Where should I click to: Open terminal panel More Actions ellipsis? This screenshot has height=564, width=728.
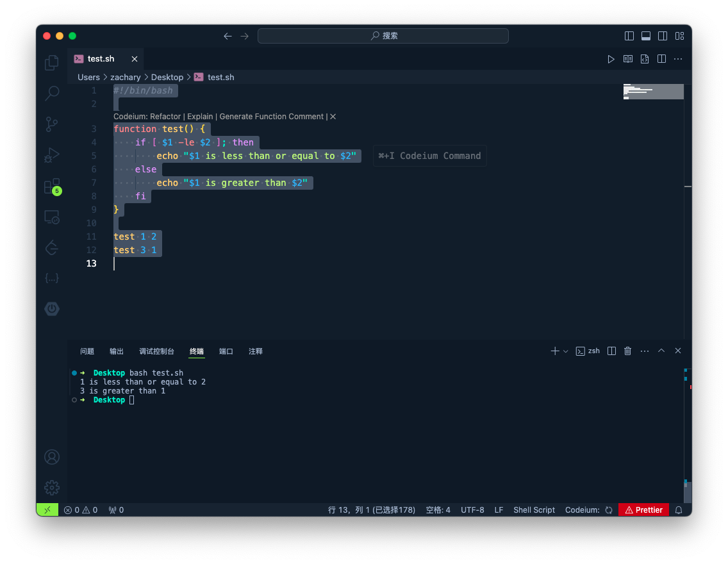click(x=645, y=351)
